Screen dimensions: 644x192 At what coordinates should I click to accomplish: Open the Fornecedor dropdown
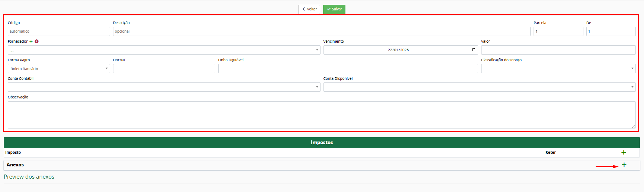click(164, 50)
